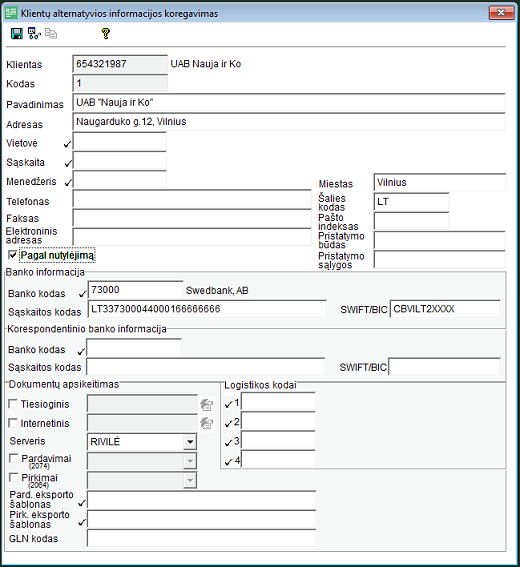The width and height of the screenshot is (520, 567).
Task: Click the Logistikos kodai field 1
Action: (278, 401)
